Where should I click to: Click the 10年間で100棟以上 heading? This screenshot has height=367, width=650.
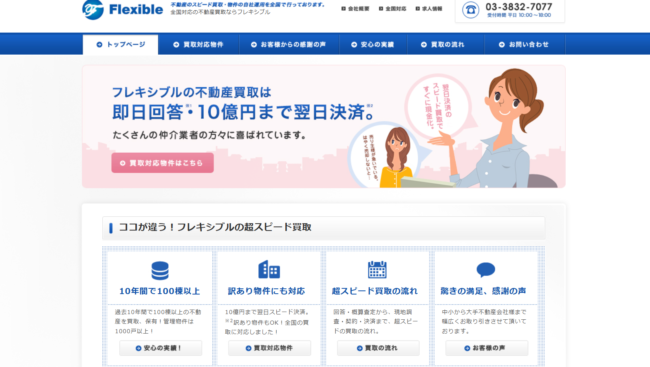click(x=160, y=291)
